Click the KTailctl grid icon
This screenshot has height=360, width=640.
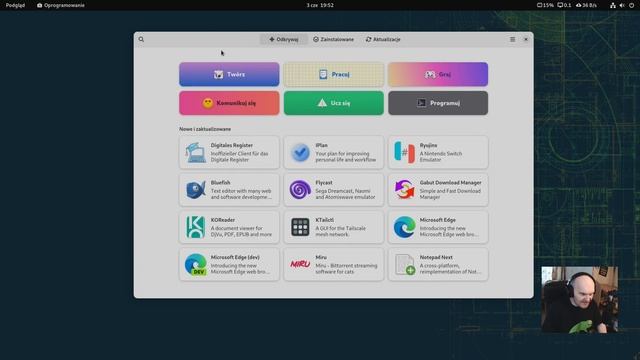coord(300,227)
